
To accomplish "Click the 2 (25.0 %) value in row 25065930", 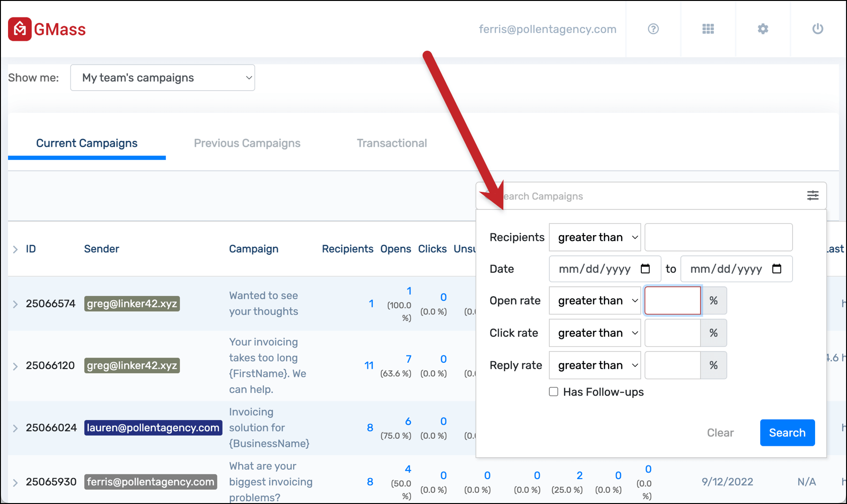I will coord(568,482).
